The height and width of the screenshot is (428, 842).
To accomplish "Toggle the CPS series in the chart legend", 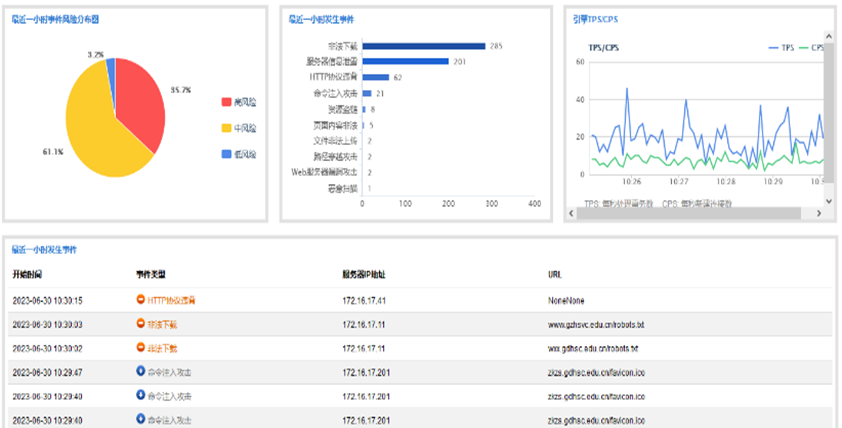I will [810, 47].
